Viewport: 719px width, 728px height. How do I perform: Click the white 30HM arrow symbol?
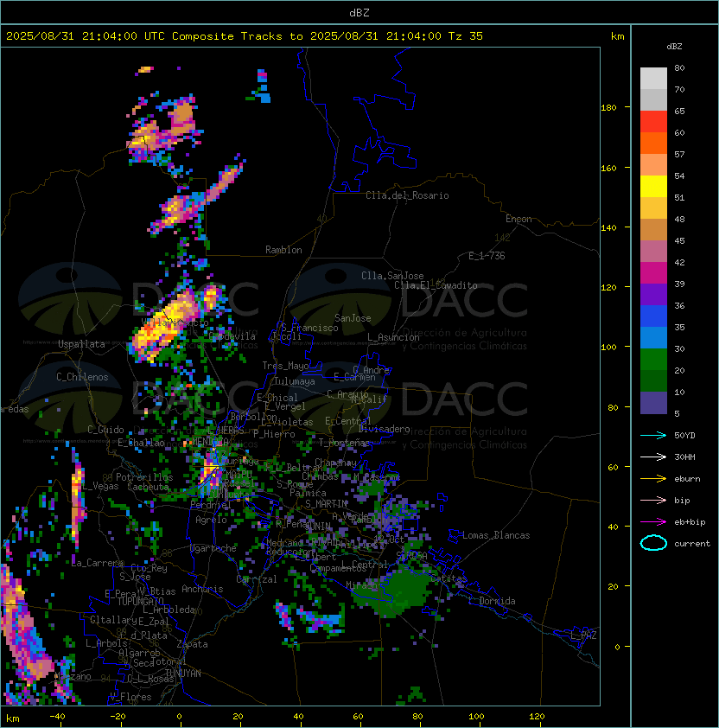tap(653, 457)
